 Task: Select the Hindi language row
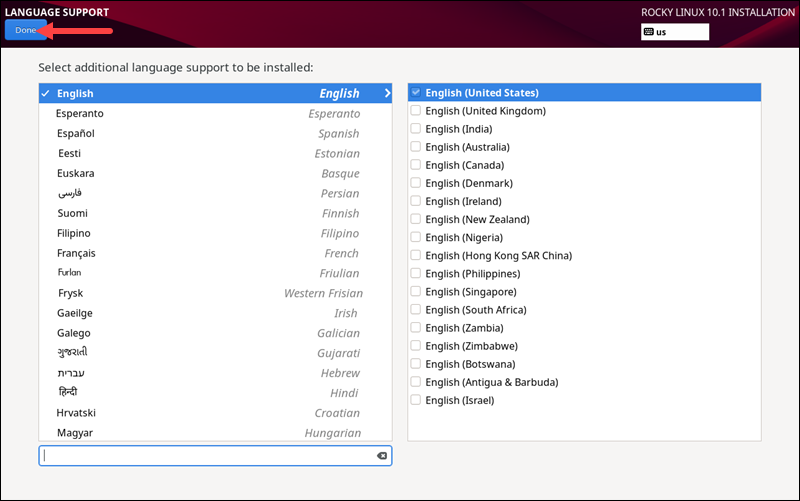pos(215,393)
